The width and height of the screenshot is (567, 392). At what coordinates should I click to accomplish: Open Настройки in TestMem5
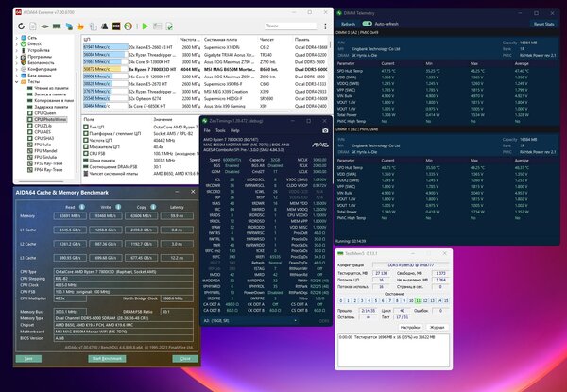click(410, 327)
